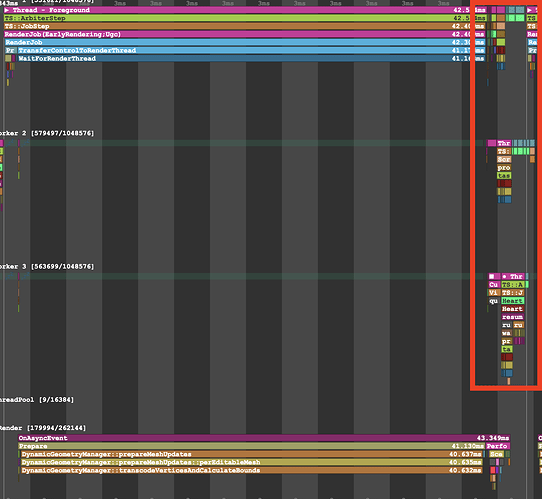Click the orange ru bar in Worker 3

click(518, 325)
